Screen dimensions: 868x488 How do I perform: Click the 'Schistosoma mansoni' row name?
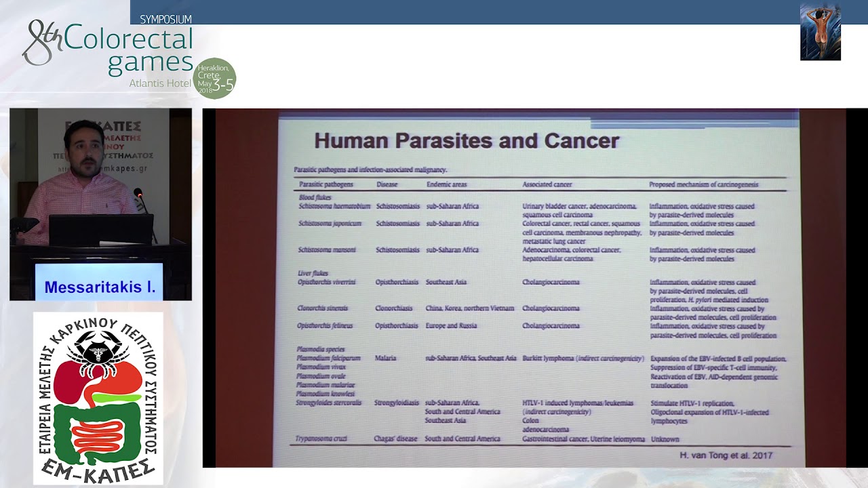pyautogui.click(x=327, y=250)
